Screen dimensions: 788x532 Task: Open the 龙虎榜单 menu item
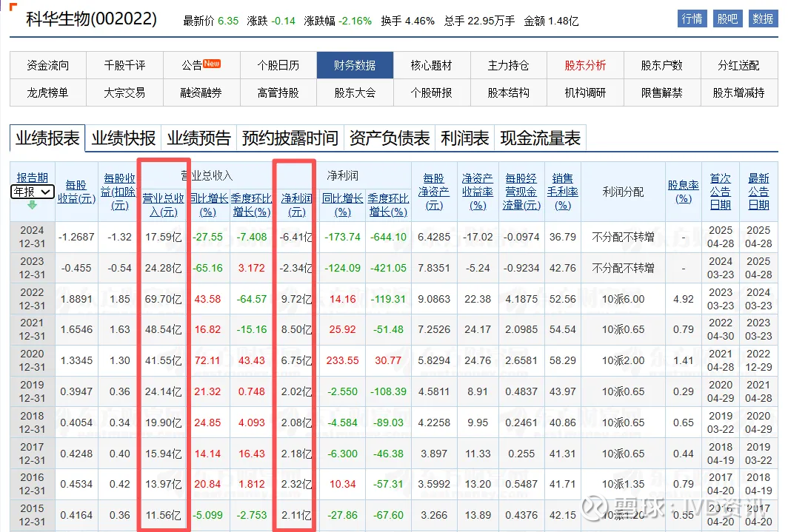click(47, 92)
